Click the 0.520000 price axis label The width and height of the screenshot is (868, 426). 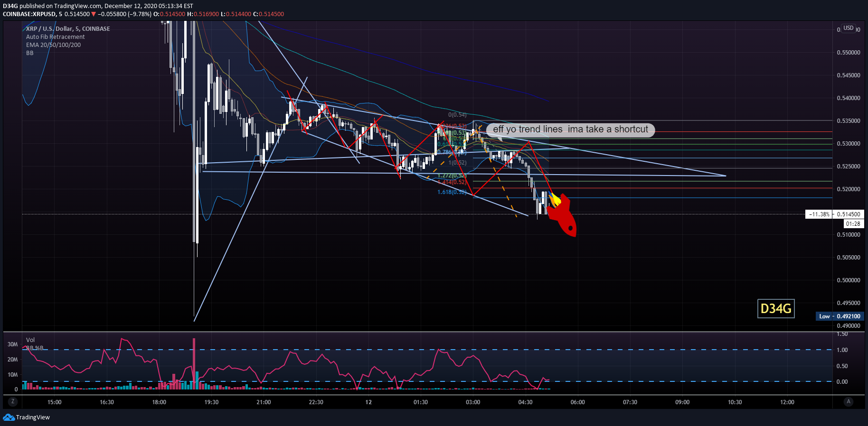[x=849, y=189]
